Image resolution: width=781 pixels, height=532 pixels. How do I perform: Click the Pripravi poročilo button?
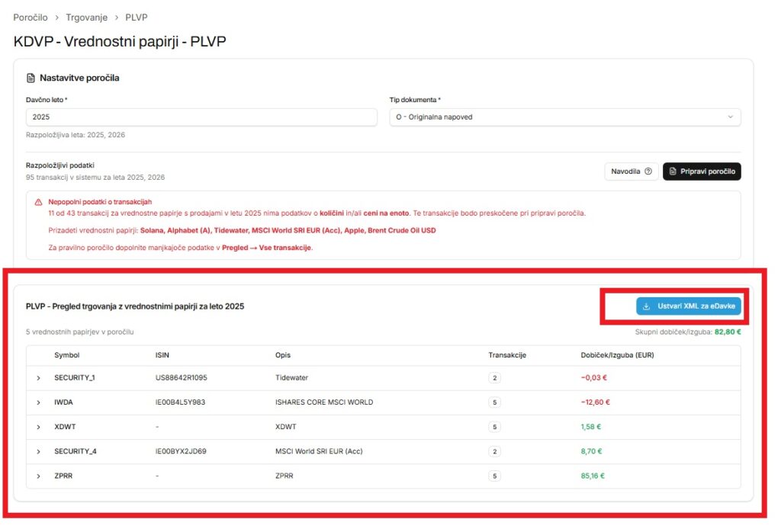coord(702,171)
